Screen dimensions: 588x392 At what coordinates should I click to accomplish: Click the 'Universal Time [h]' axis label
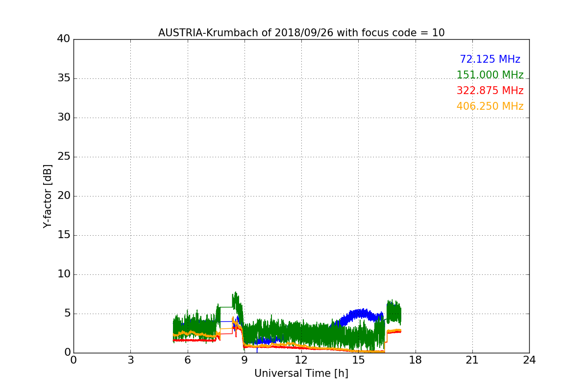click(301, 373)
